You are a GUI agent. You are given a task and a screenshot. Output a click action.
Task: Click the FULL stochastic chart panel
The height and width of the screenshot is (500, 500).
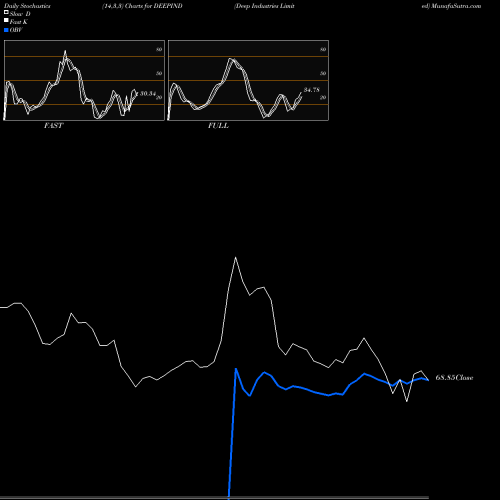(x=248, y=80)
